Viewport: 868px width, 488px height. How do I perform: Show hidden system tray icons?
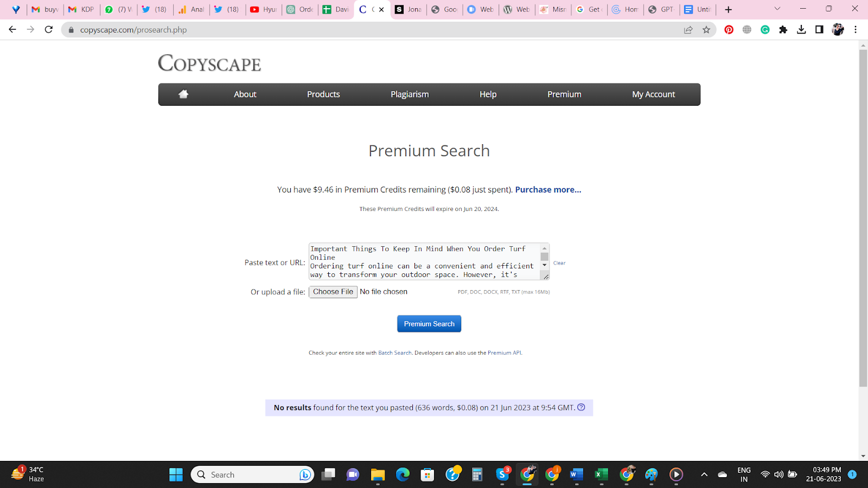coord(704,475)
